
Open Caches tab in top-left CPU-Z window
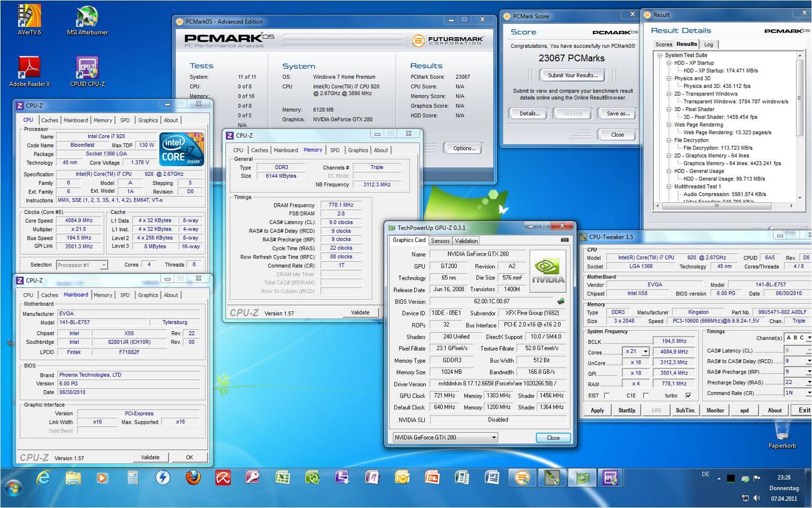click(x=49, y=120)
